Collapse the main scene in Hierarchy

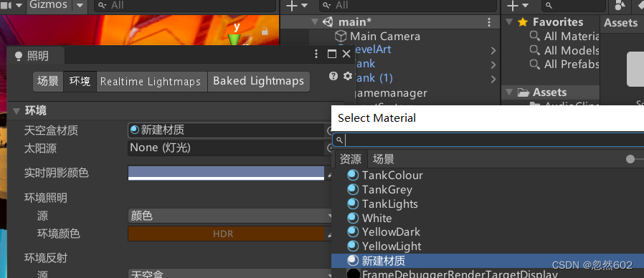(x=315, y=21)
